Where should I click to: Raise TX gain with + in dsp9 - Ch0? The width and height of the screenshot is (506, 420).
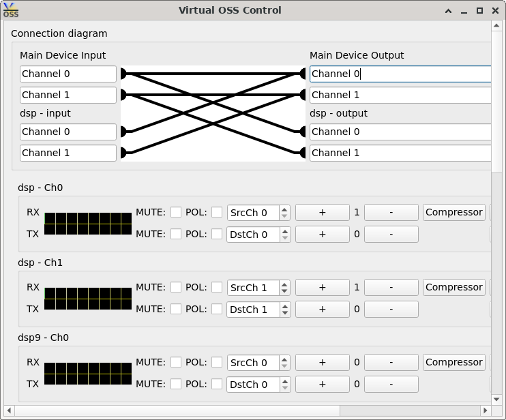point(323,384)
